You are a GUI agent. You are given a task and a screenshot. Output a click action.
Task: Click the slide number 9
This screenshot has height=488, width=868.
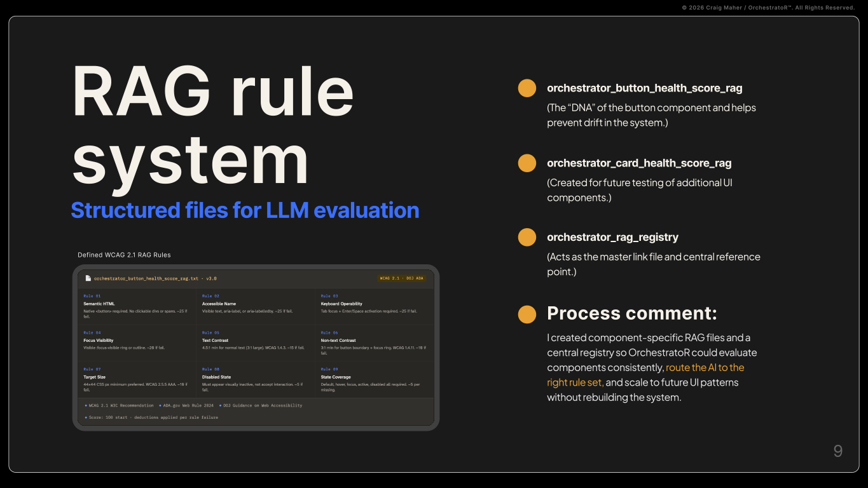(838, 451)
